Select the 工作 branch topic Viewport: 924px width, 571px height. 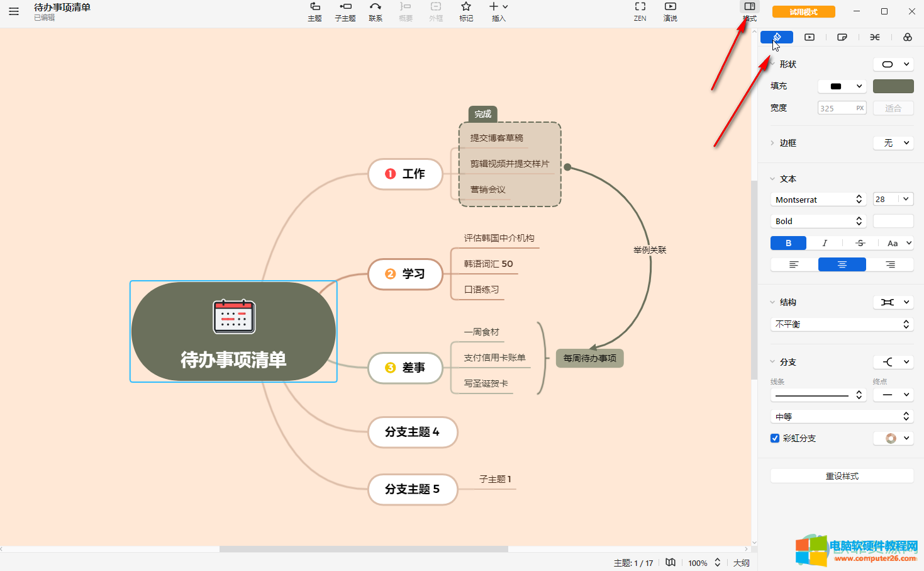[x=406, y=174]
